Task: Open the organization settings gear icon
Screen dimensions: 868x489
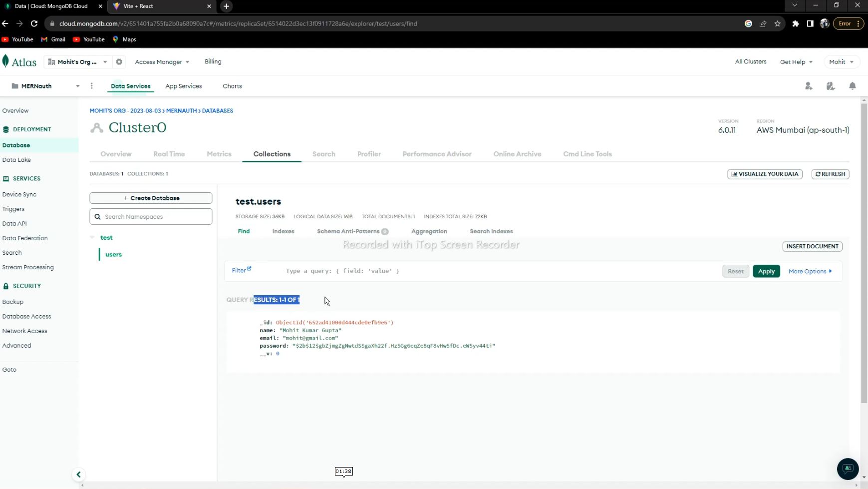Action: (119, 61)
